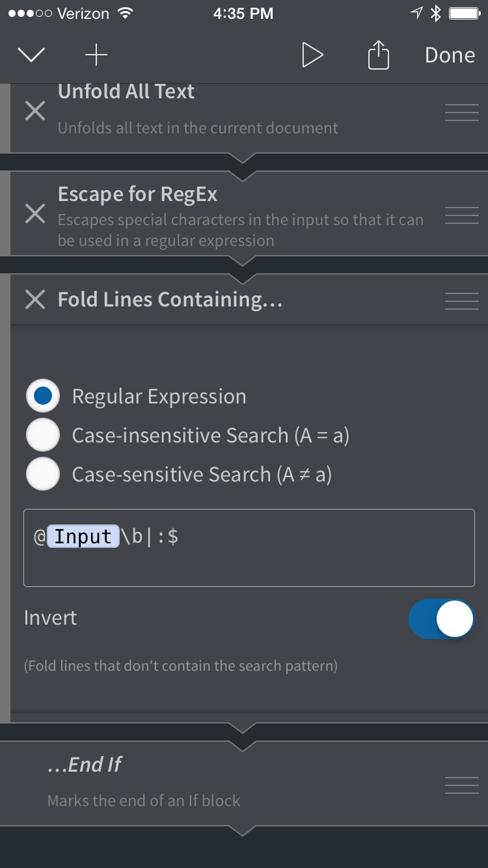Viewport: 488px width, 868px height.
Task: Select the Input variable token
Action: 83,537
